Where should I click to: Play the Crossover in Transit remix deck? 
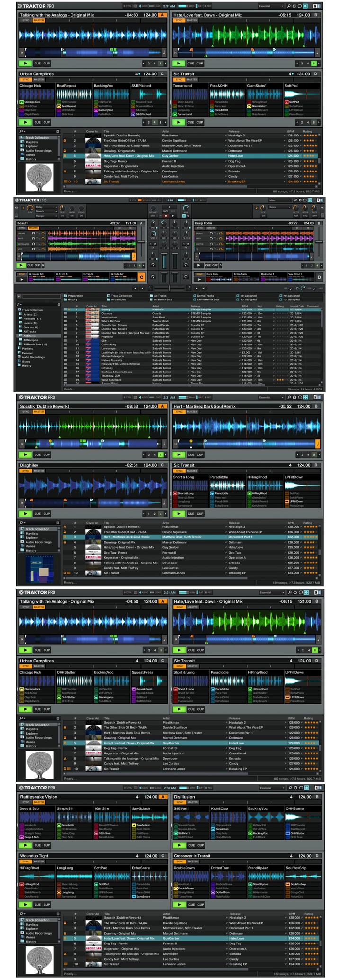178,904
